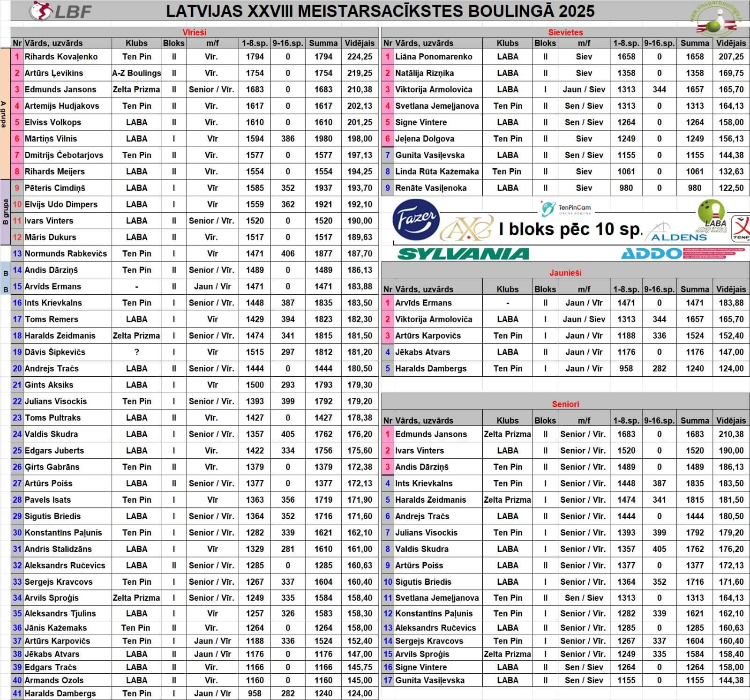Click the Vidējais header in women's table
The width and height of the screenshot is (750, 700).
(x=731, y=43)
